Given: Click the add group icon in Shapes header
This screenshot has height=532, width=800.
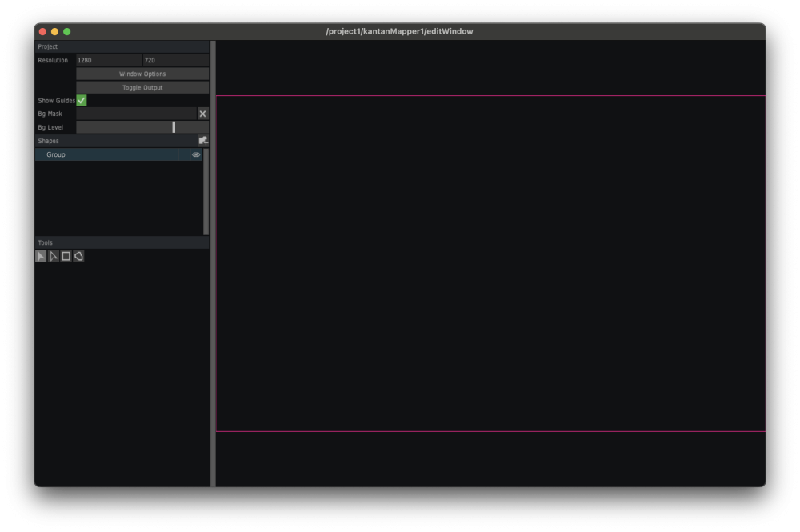Looking at the screenshot, I should 203,141.
